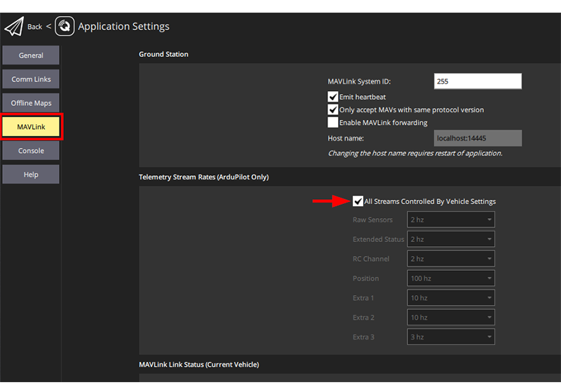Uncheck All Streams Controlled By Vehicle Settings
Screen dimensions: 561x392
click(358, 201)
